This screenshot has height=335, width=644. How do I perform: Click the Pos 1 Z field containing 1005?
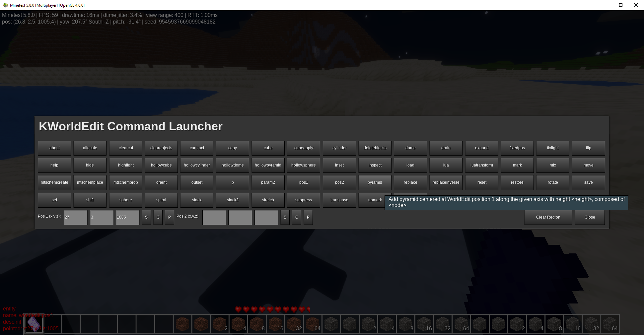click(127, 218)
